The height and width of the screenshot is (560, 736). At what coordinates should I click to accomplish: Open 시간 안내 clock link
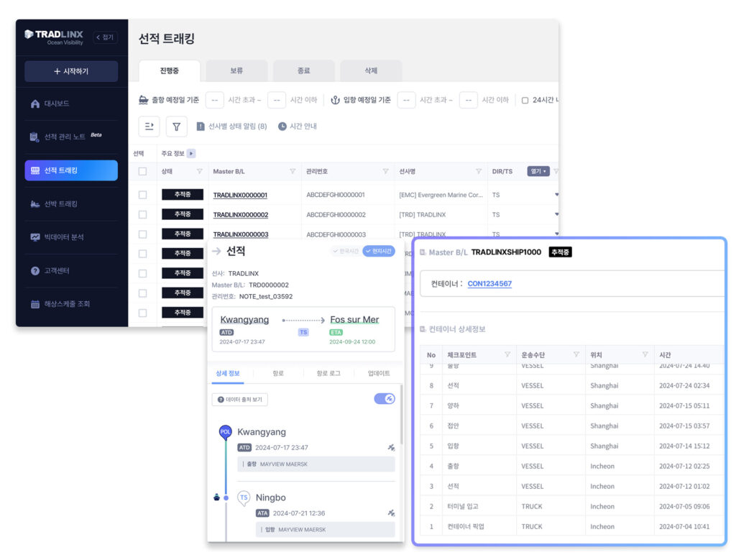coord(298,127)
